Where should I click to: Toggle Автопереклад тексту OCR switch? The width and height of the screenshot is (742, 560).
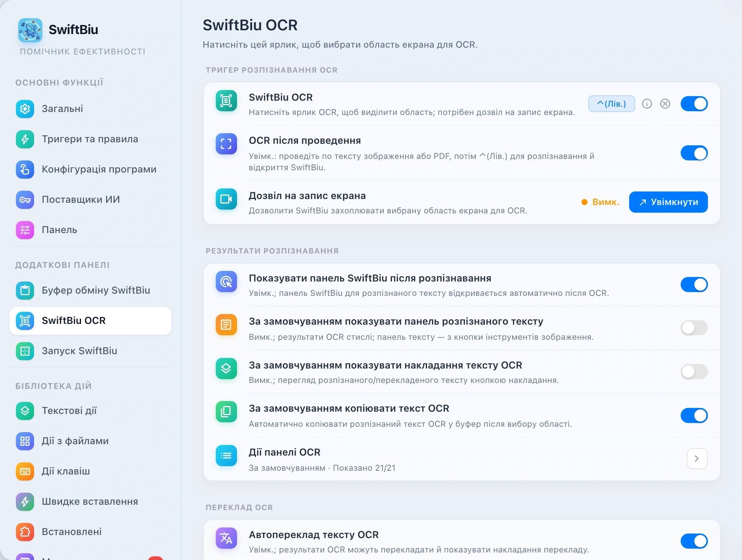(694, 541)
